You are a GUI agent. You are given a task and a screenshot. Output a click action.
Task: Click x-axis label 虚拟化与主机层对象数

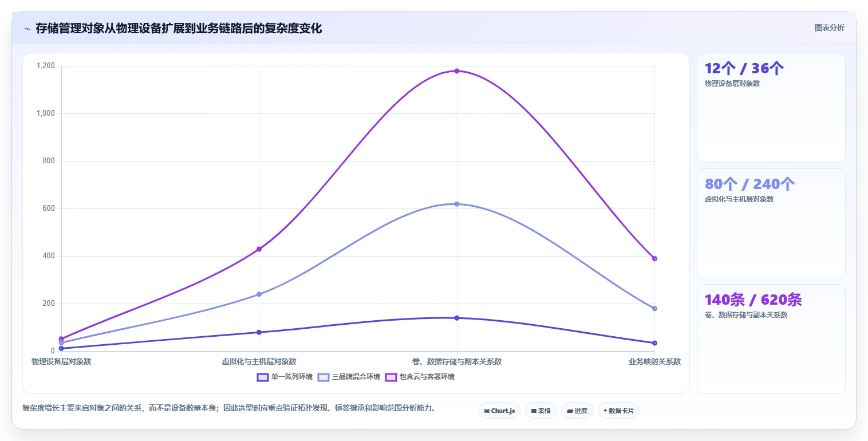click(259, 361)
